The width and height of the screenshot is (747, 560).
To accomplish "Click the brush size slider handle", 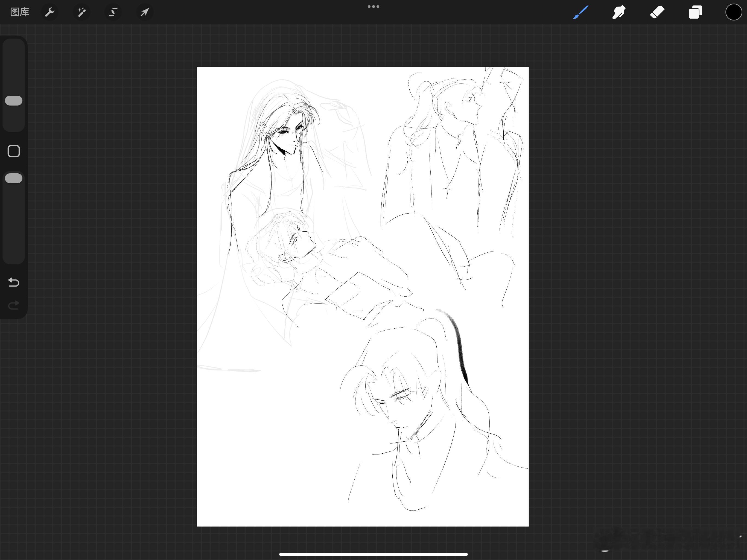I will coord(14,101).
